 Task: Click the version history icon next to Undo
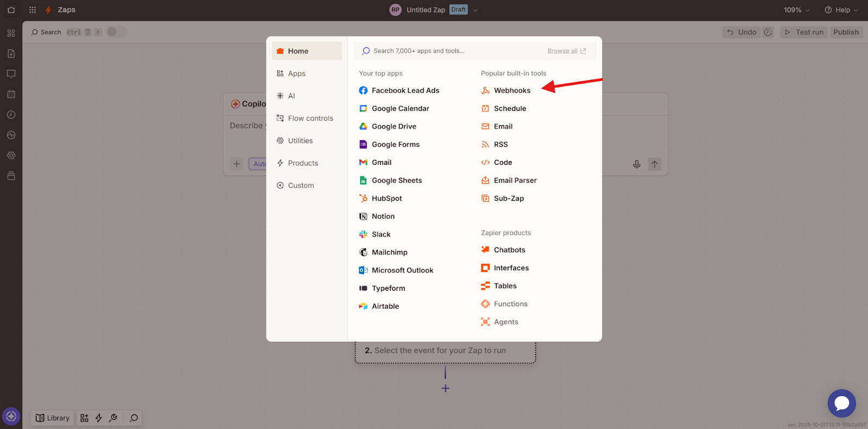point(768,32)
